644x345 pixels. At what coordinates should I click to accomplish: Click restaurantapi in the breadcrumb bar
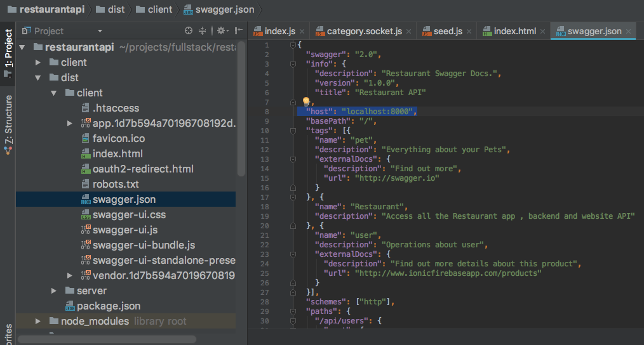(x=46, y=9)
